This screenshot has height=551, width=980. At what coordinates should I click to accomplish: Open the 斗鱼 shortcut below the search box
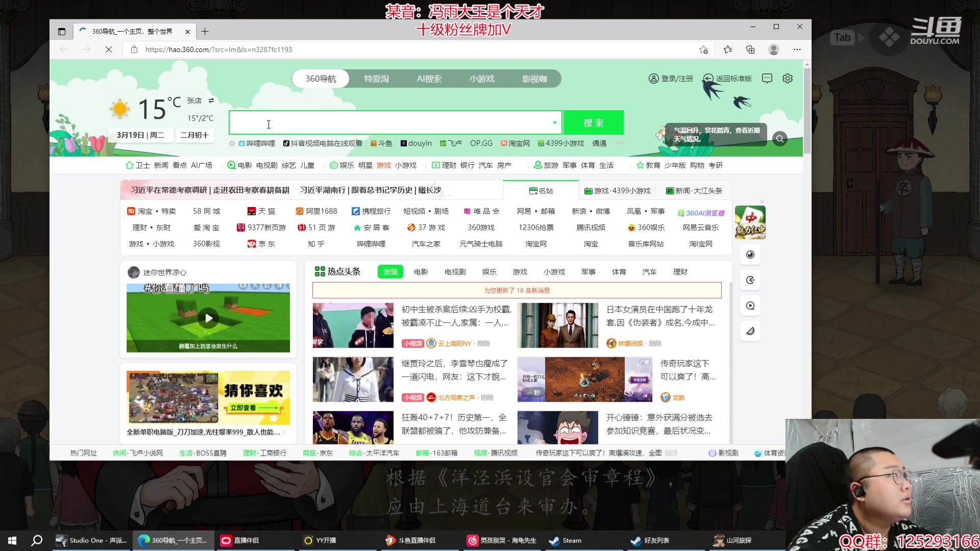381,143
